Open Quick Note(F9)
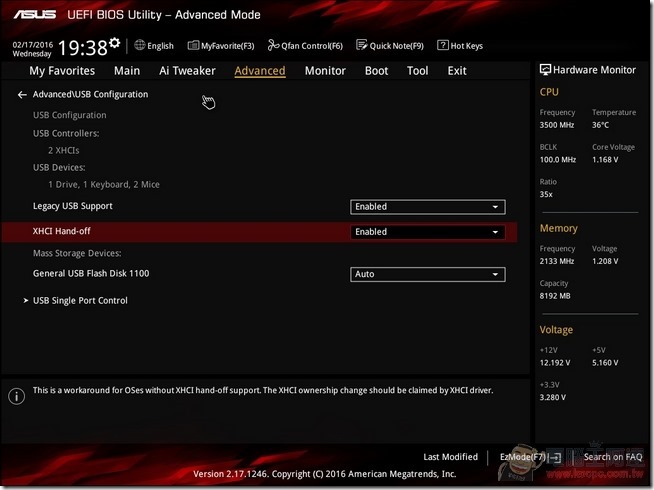The image size is (654, 490). [x=390, y=45]
